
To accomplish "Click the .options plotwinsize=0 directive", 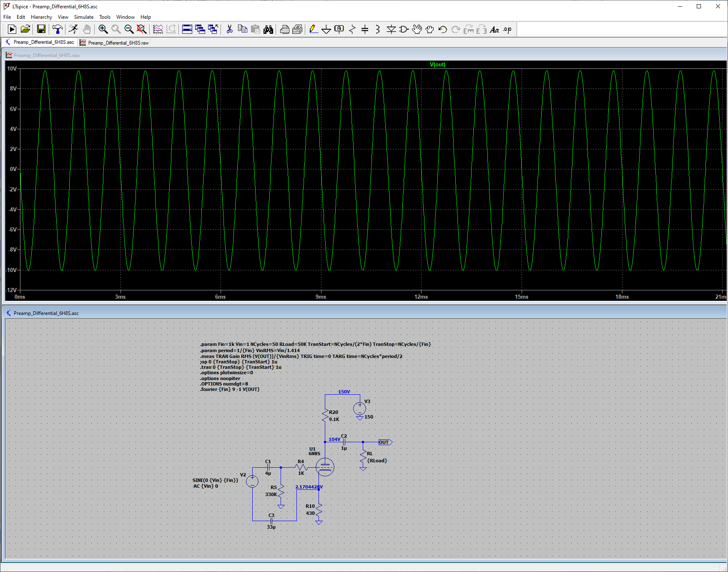I will pyautogui.click(x=226, y=373).
